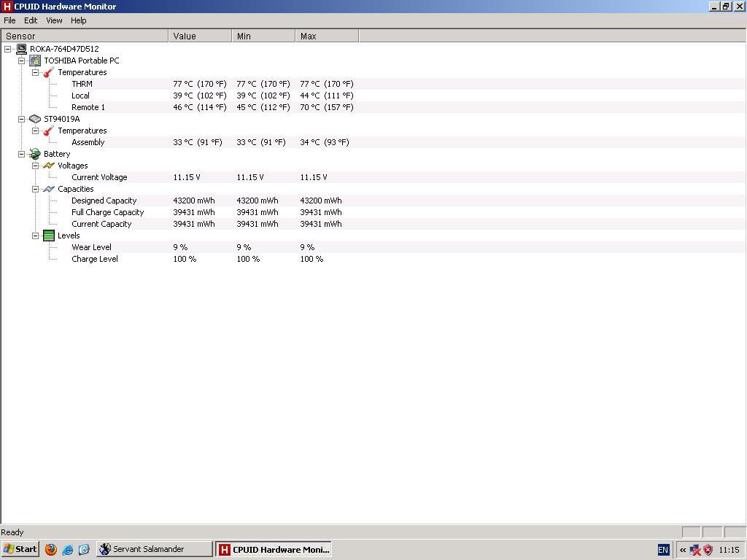Select the THRM temperature row
The height and width of the screenshot is (560, 747).
coord(373,84)
